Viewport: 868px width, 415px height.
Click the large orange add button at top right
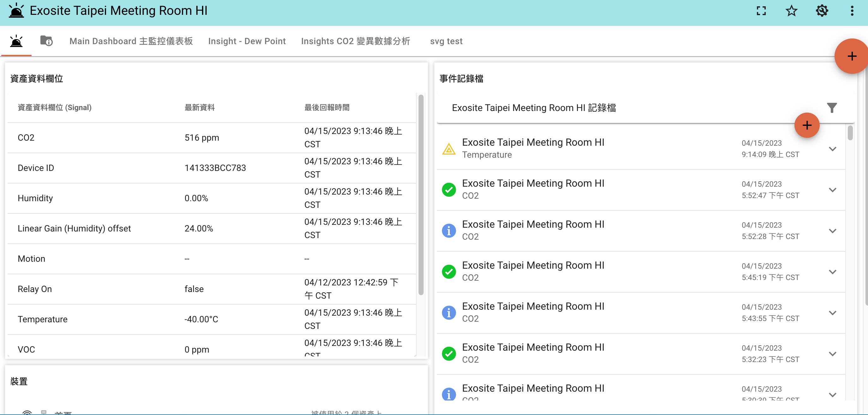(x=852, y=56)
